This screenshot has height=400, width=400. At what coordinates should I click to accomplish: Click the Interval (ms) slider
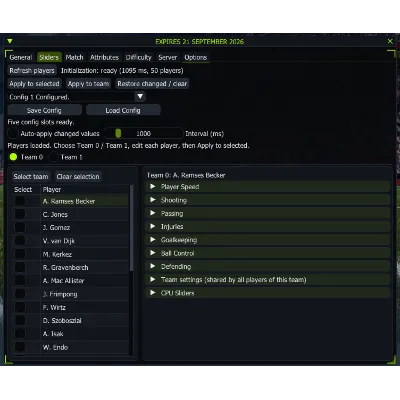pos(143,134)
